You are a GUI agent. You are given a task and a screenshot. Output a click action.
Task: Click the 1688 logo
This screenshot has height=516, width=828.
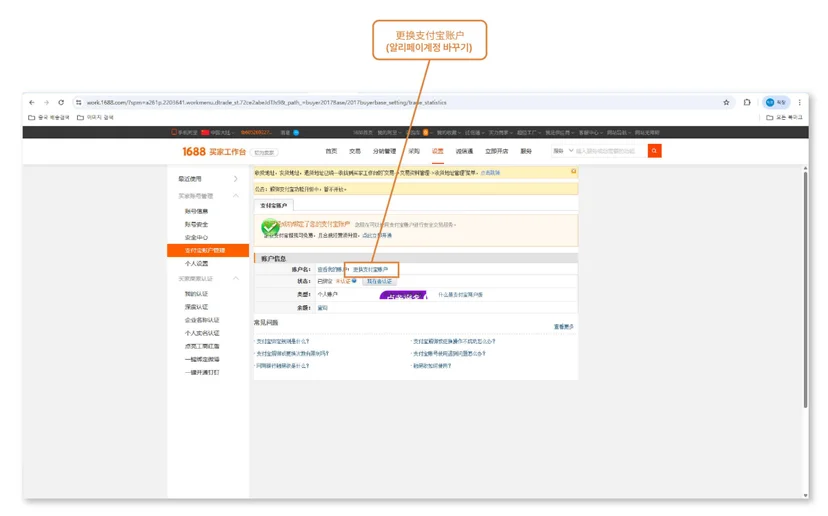point(194,152)
